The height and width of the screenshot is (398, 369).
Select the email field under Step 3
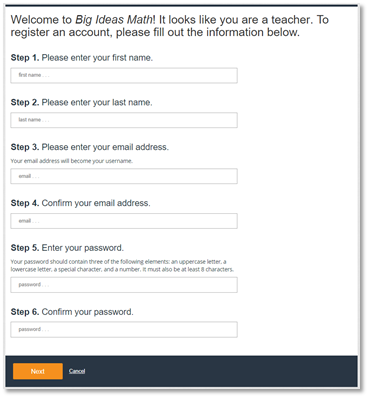pyautogui.click(x=124, y=176)
